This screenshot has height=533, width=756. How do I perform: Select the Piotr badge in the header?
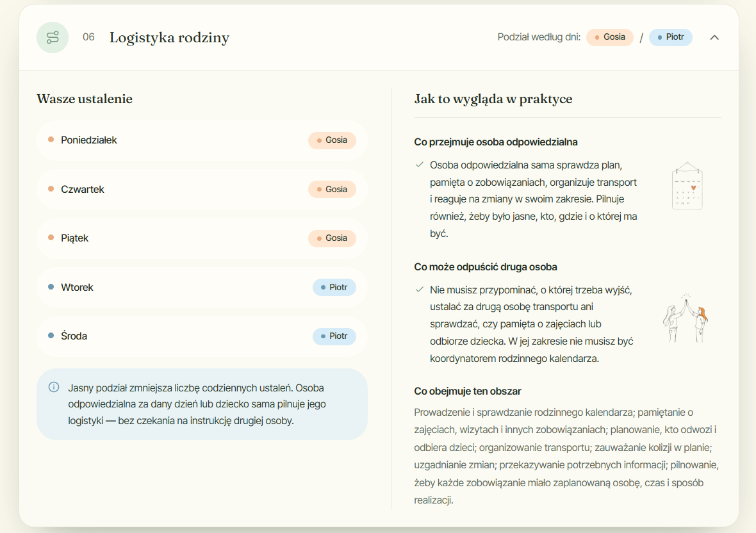[x=671, y=37]
